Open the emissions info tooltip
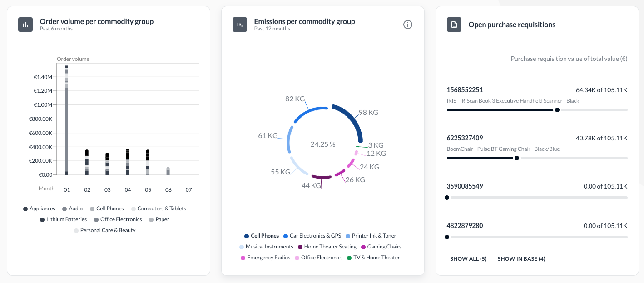 click(x=407, y=25)
